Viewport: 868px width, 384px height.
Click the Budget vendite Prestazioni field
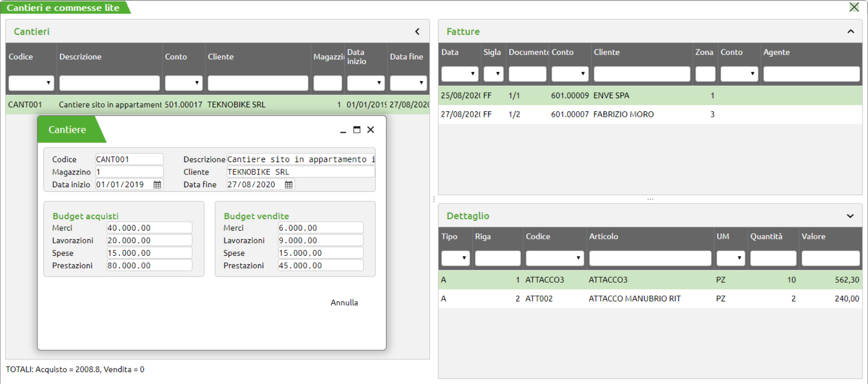[320, 266]
